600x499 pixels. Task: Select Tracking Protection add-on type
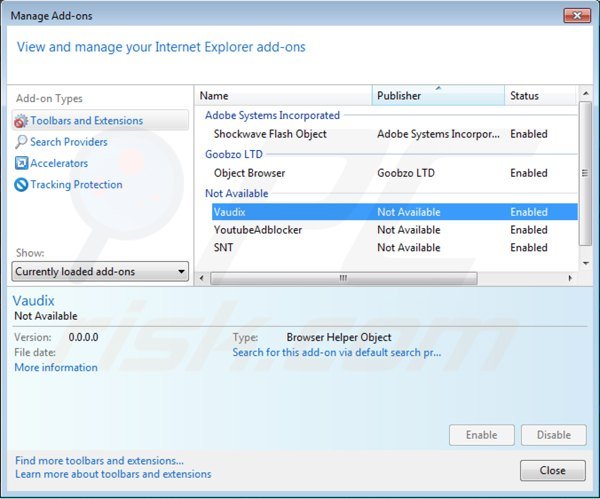(x=68, y=185)
